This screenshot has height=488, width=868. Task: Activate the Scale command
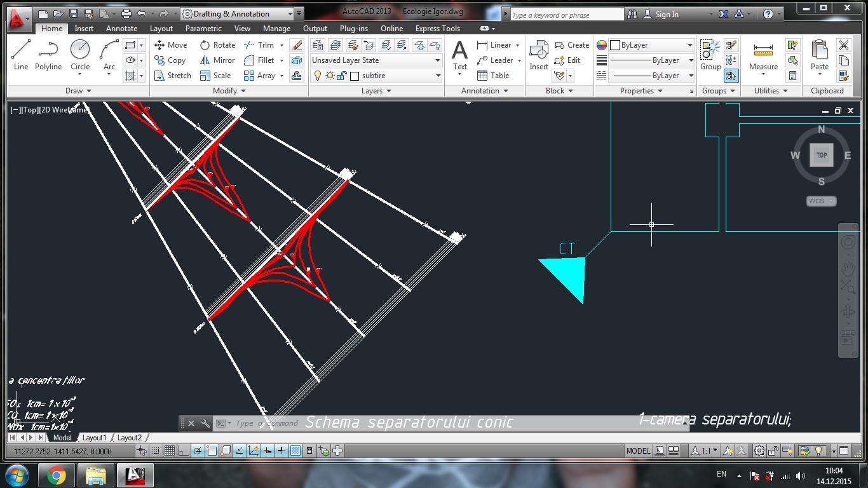215,76
